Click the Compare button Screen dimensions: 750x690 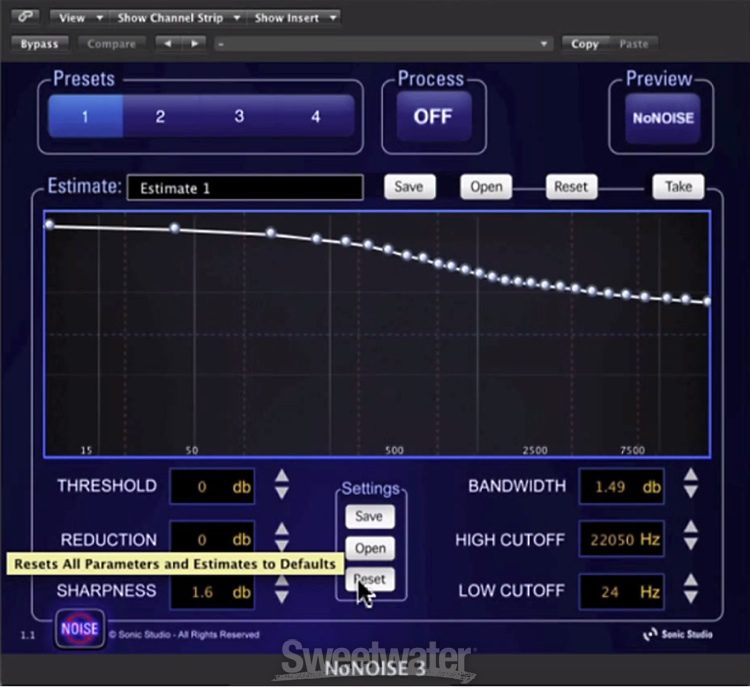pos(111,44)
